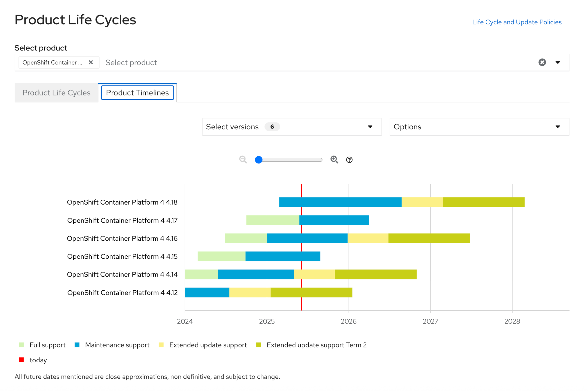Switch to the Product Life Cycles tab

[56, 93]
